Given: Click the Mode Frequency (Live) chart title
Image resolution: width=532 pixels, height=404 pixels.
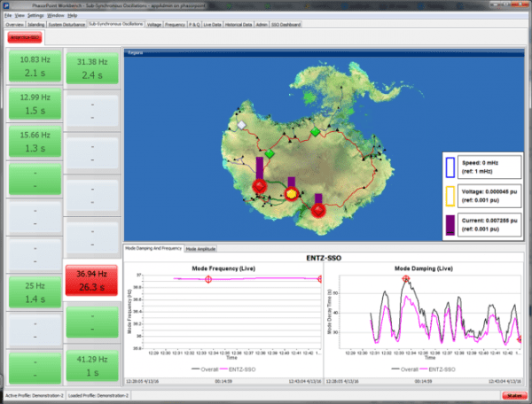Looking at the screenshot, I should 223,268.
